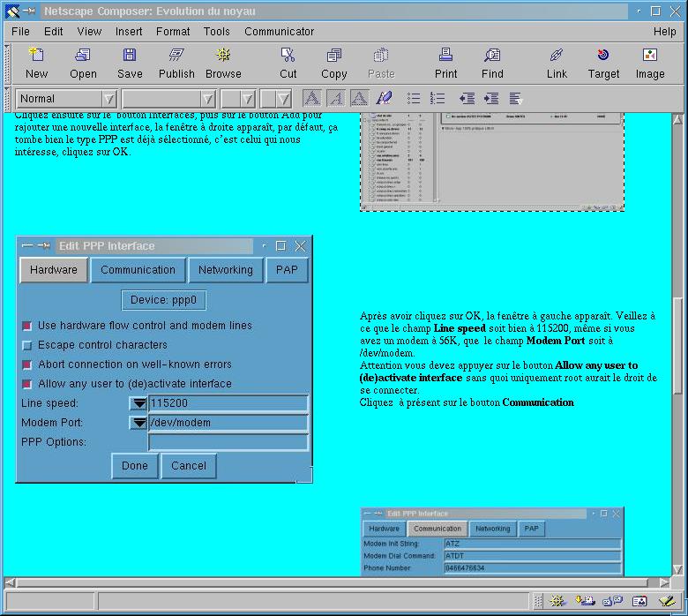688x616 pixels.
Task: Open the paragraph alignment dropdown
Action: click(x=516, y=98)
